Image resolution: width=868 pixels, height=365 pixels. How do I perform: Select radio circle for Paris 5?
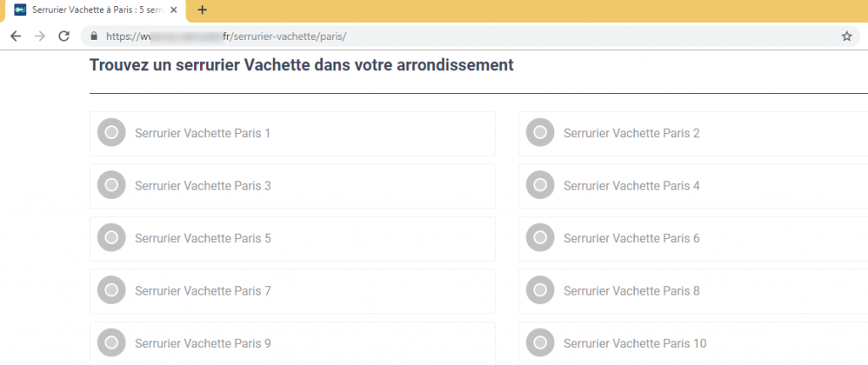coord(111,238)
